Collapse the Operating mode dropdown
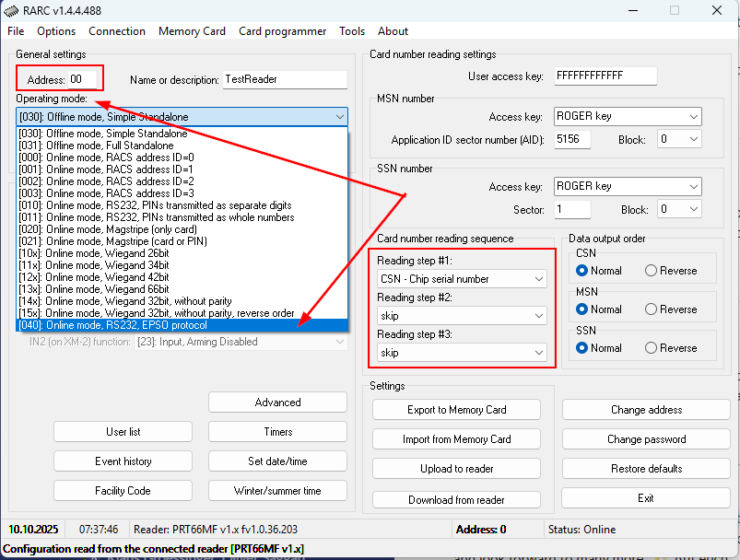740x560 pixels. (340, 117)
